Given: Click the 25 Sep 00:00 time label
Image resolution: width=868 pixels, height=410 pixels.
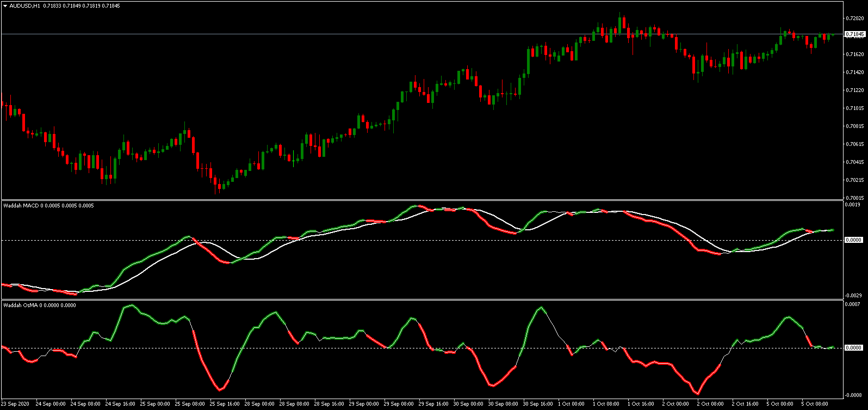Looking at the screenshot, I should (155, 404).
